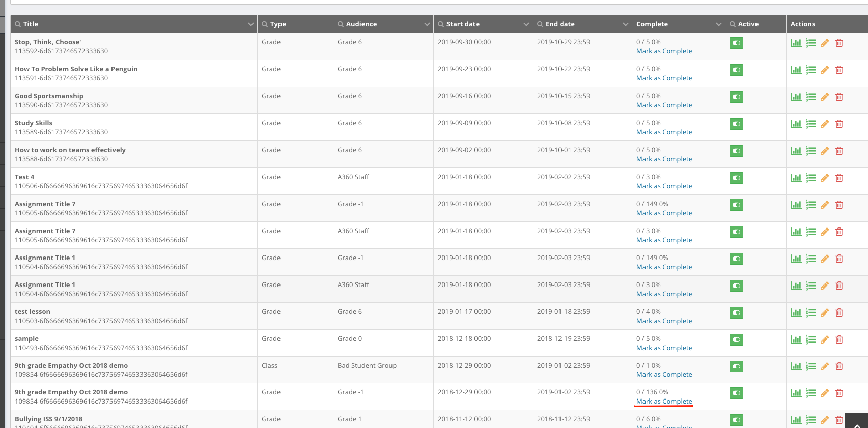Screen dimensions: 868x428
Task: Open list view for Good Sportsmanship
Action: [x=811, y=97]
